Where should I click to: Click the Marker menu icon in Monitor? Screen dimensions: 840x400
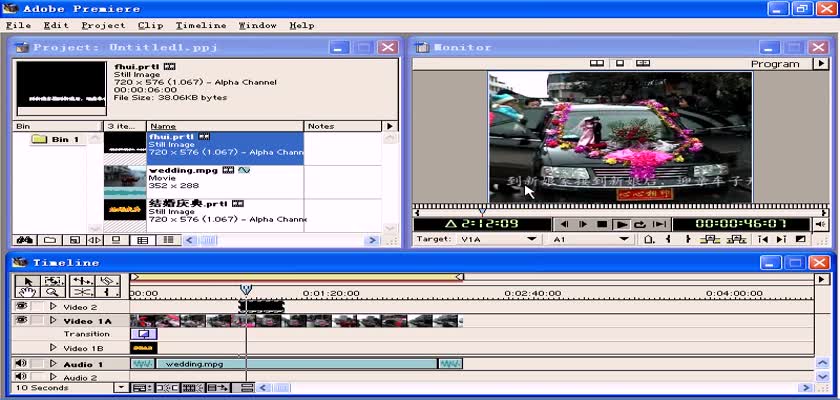tap(649, 239)
